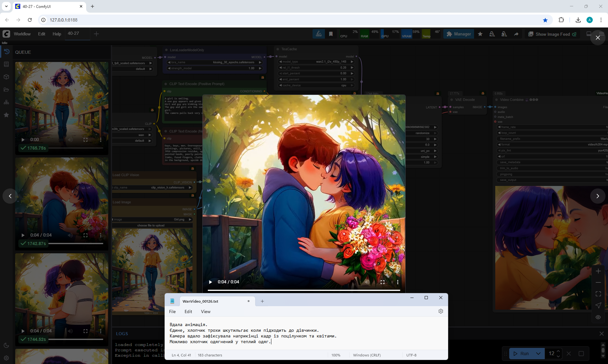This screenshot has width=608, height=364.
Task: Click the share arrow icon in the top bar
Action: [x=516, y=34]
